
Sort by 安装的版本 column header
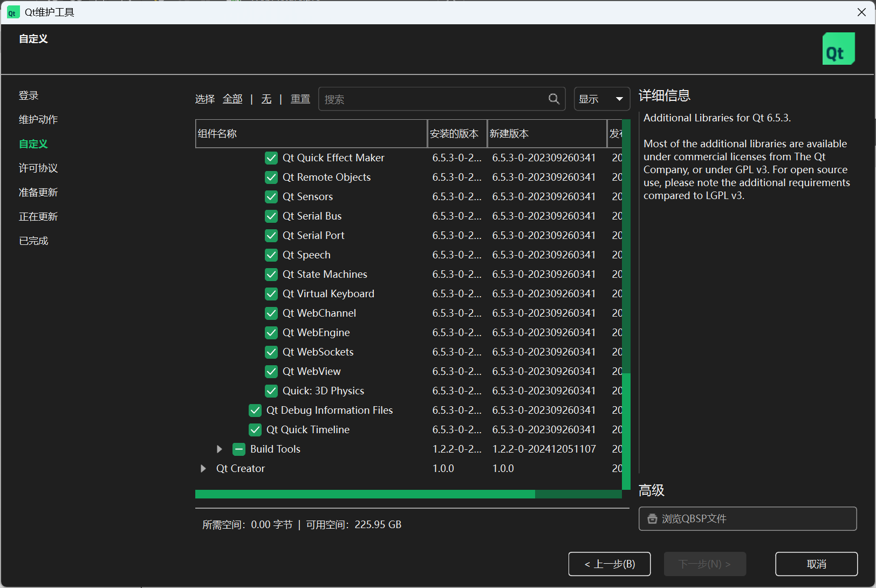tap(457, 133)
